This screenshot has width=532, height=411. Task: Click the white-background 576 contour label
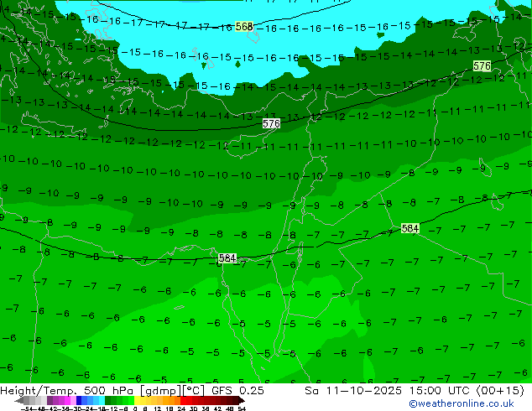[x=271, y=123]
